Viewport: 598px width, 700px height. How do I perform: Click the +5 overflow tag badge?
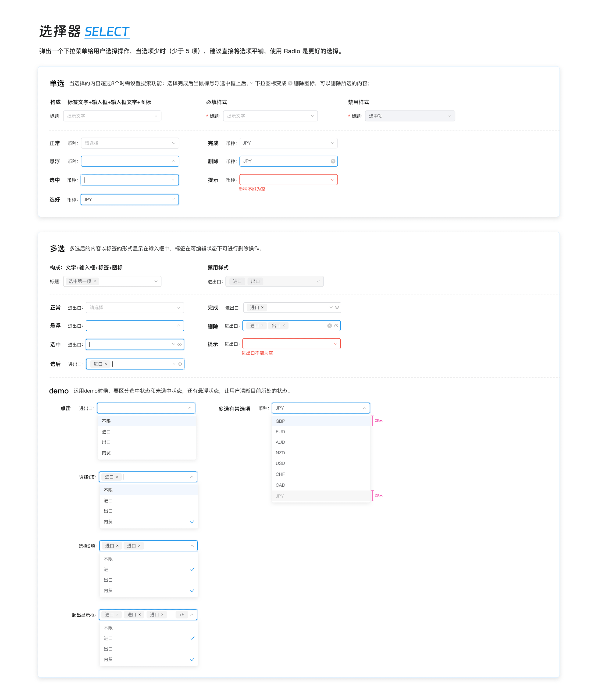182,615
